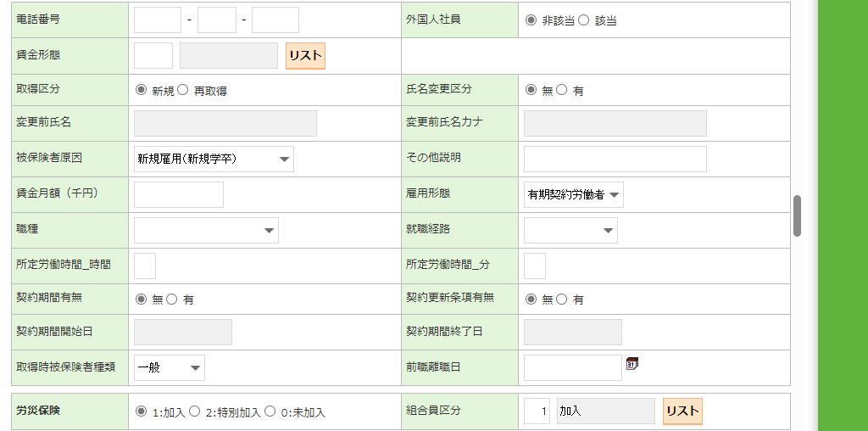The height and width of the screenshot is (431, 868).
Task: Click the vertical scrollbar thumb
Action: [x=797, y=215]
